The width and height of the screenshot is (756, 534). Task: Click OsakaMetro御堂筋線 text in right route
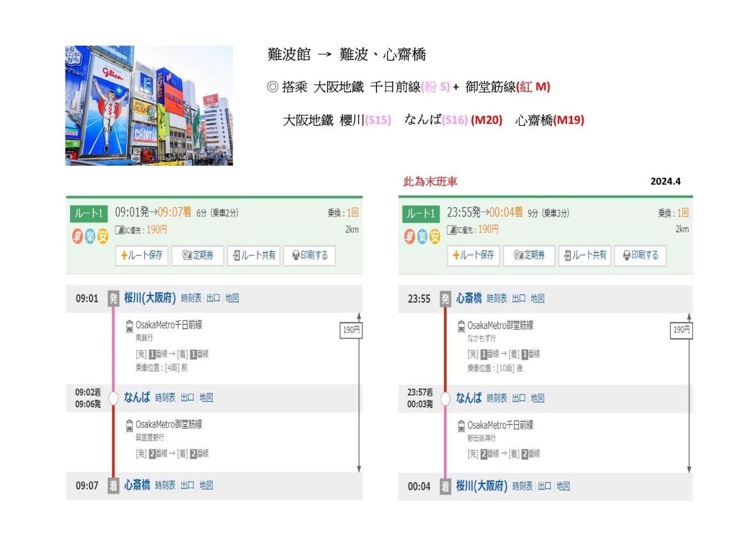click(x=500, y=325)
